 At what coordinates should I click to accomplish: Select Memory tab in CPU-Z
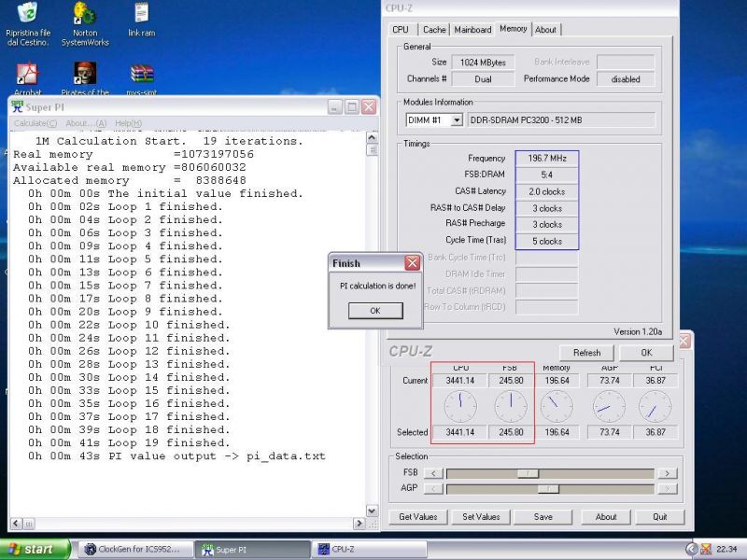click(x=513, y=29)
